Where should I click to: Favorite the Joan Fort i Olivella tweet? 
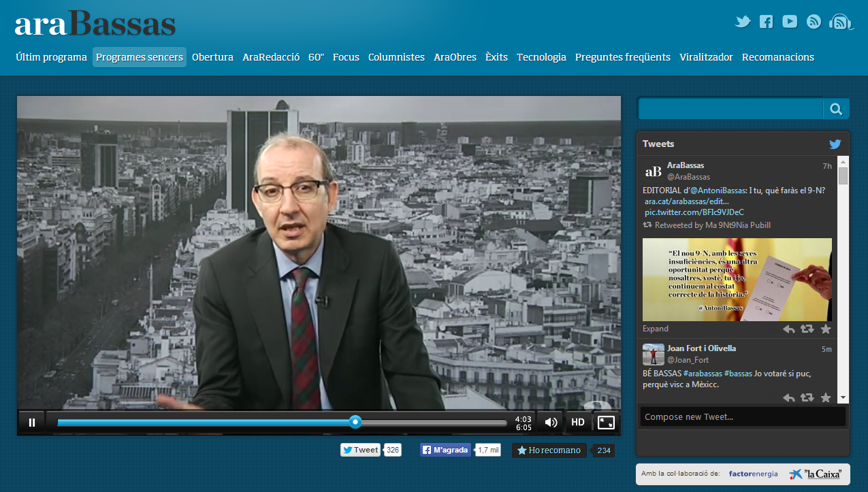coord(825,398)
